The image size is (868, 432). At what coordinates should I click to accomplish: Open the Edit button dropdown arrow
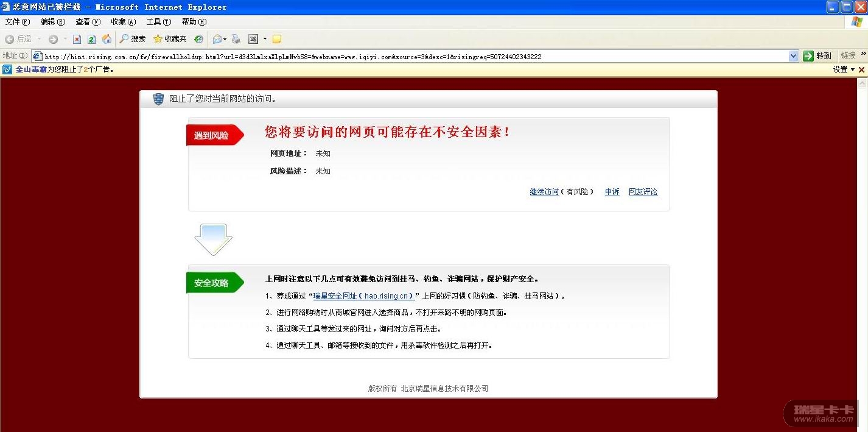265,39
